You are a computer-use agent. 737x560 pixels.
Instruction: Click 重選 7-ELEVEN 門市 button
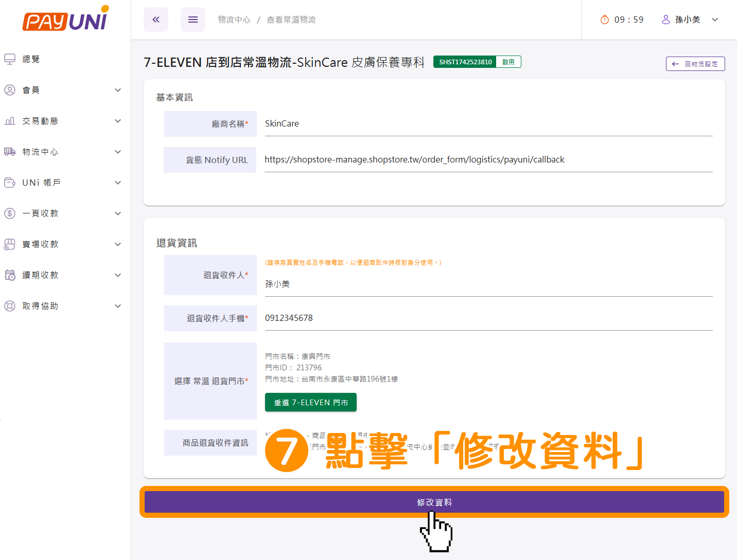pyautogui.click(x=311, y=402)
